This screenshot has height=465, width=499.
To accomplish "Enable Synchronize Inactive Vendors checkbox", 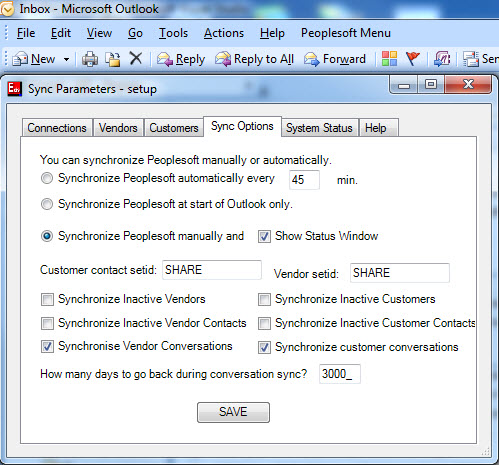I will [47, 299].
